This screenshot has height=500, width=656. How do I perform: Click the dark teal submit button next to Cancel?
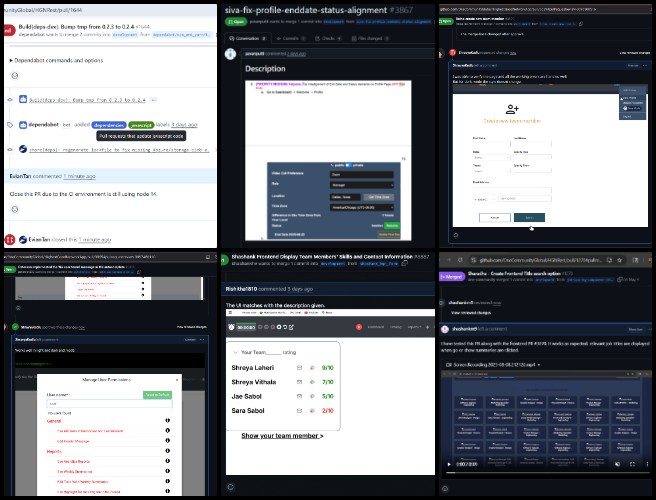[x=529, y=218]
